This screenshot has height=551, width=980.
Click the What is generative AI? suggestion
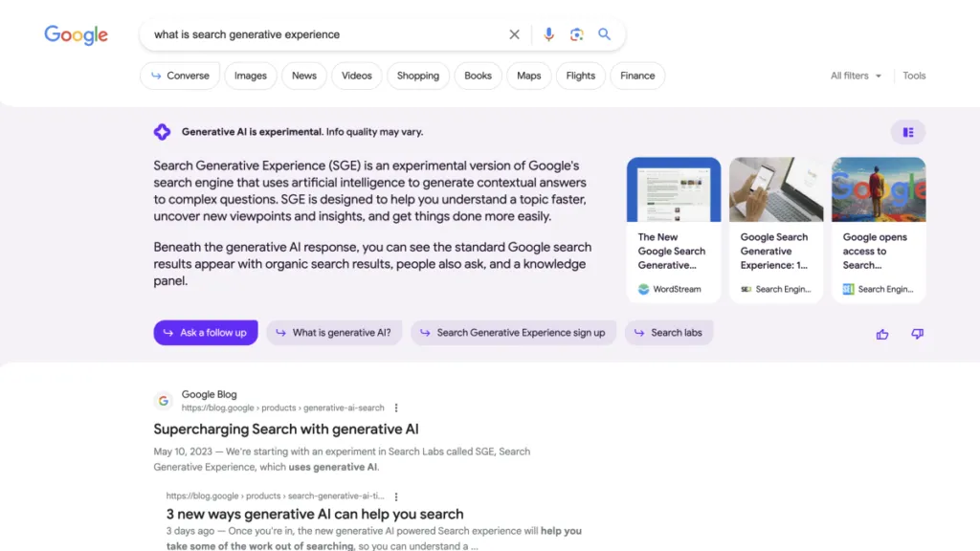tap(334, 333)
